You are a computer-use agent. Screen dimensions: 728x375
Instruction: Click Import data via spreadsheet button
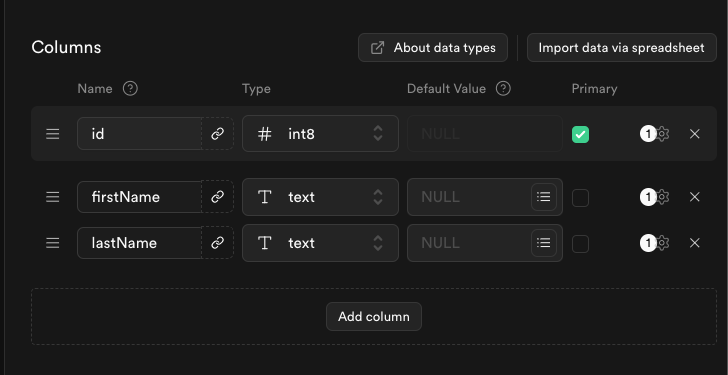[x=622, y=47]
